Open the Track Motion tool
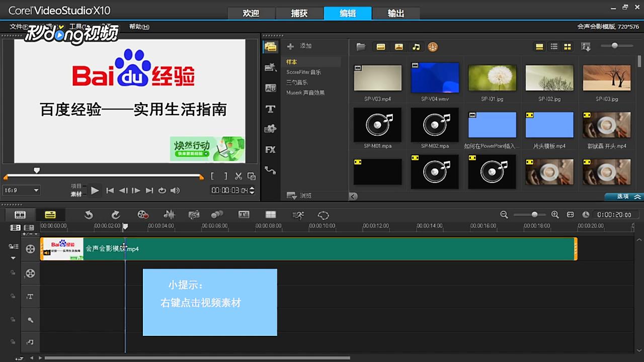 click(217, 215)
